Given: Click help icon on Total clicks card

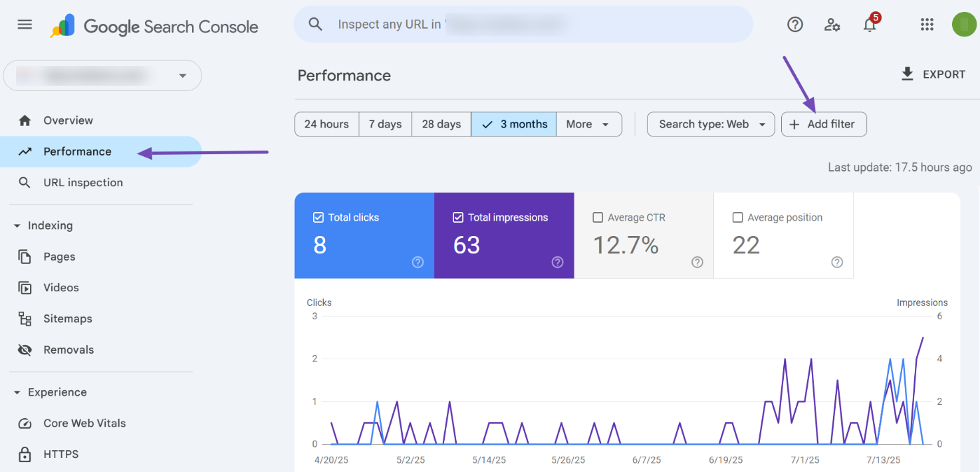Looking at the screenshot, I should click(x=417, y=262).
